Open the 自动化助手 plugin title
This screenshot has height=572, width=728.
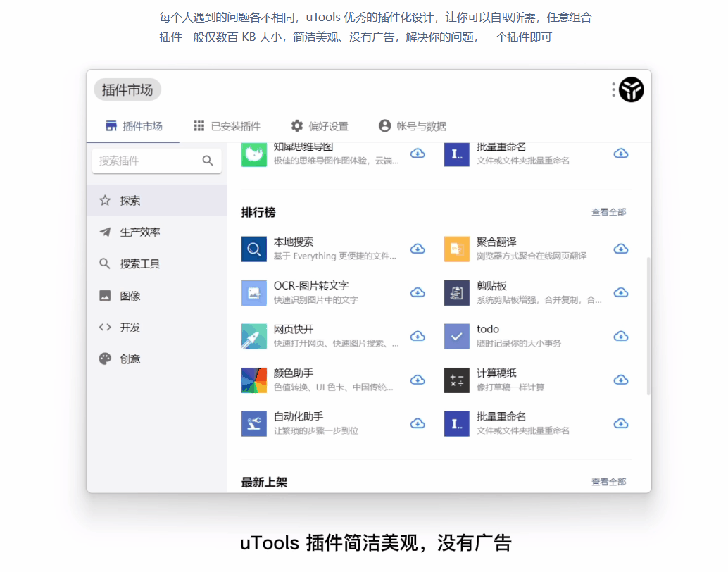(298, 417)
